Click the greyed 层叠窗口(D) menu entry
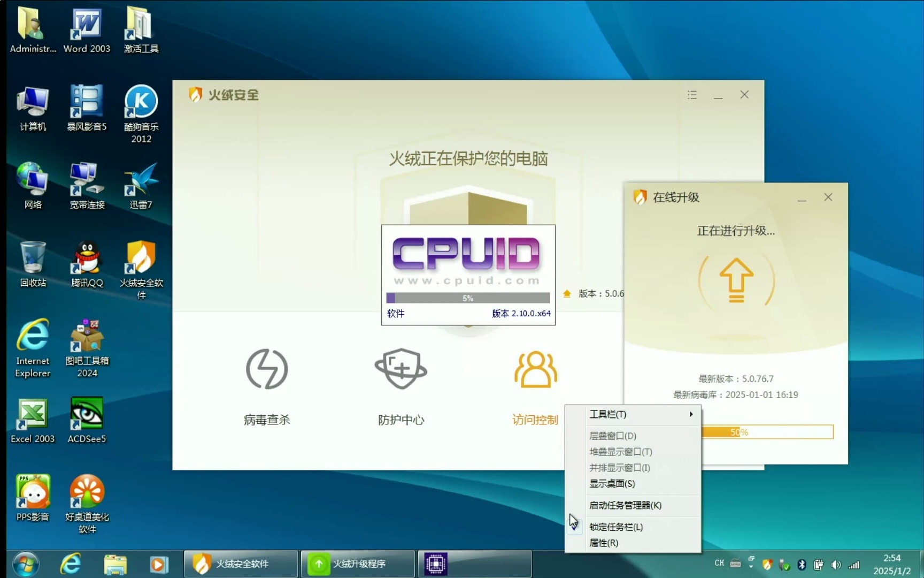The width and height of the screenshot is (924, 578). [633, 436]
